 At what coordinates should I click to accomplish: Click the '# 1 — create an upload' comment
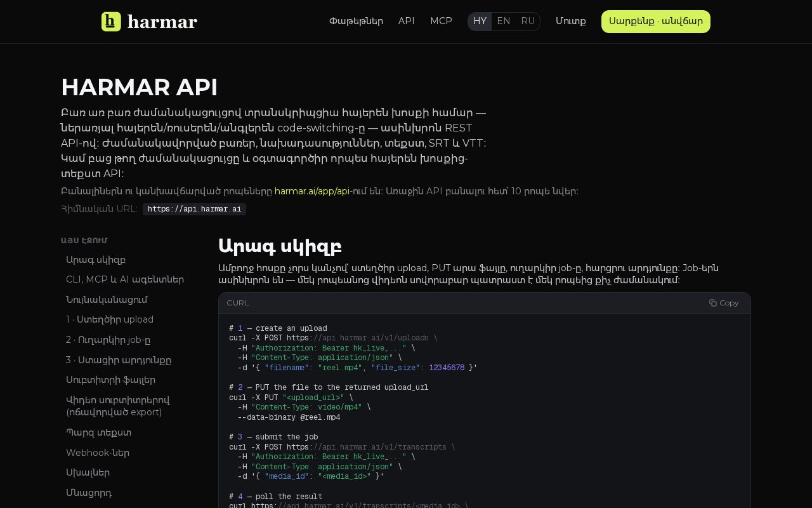[278, 328]
